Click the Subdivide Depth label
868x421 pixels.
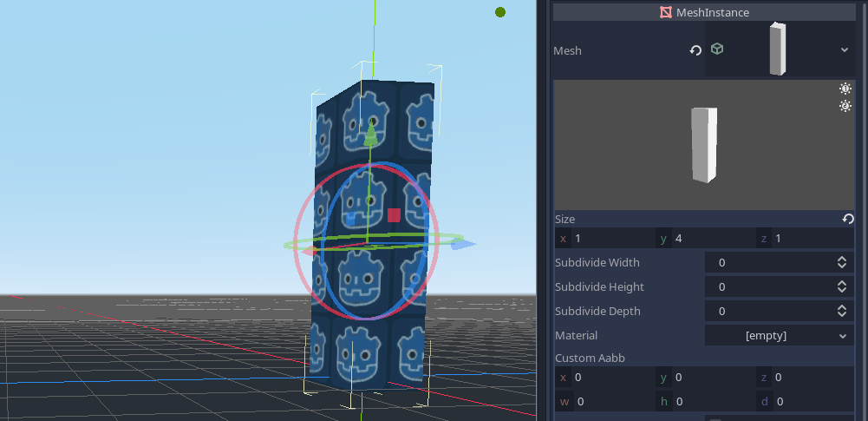(x=597, y=312)
